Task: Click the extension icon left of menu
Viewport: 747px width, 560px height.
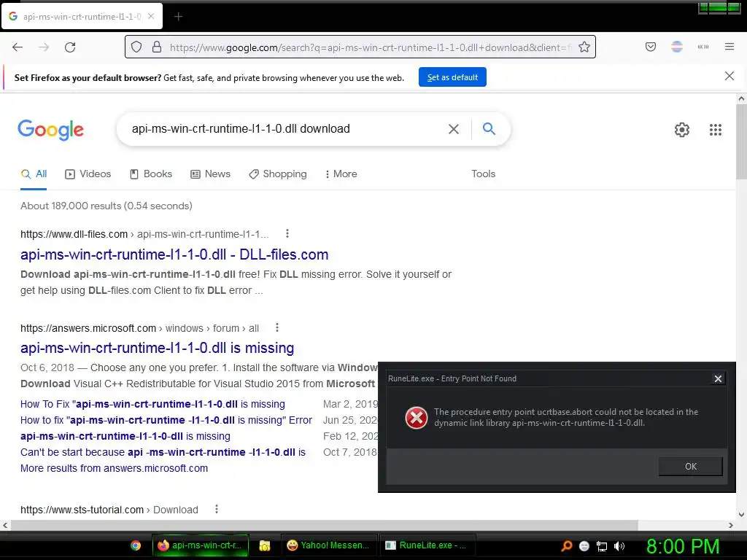Action: pyautogui.click(x=703, y=47)
